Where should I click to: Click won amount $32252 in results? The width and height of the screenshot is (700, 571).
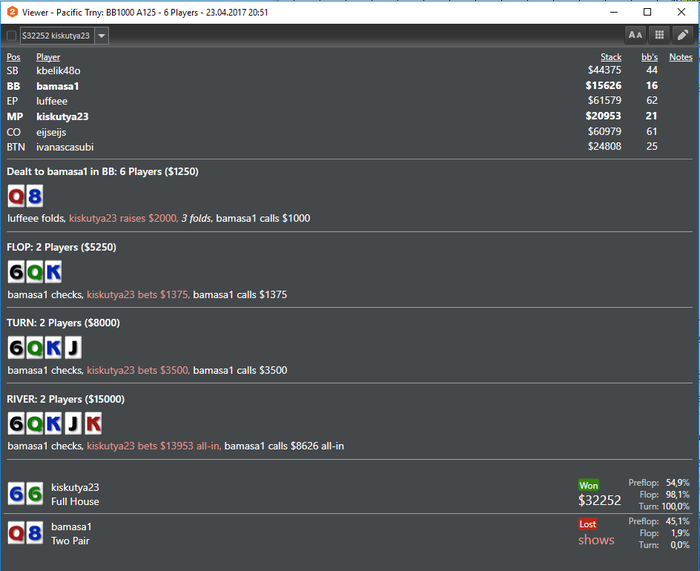(600, 500)
